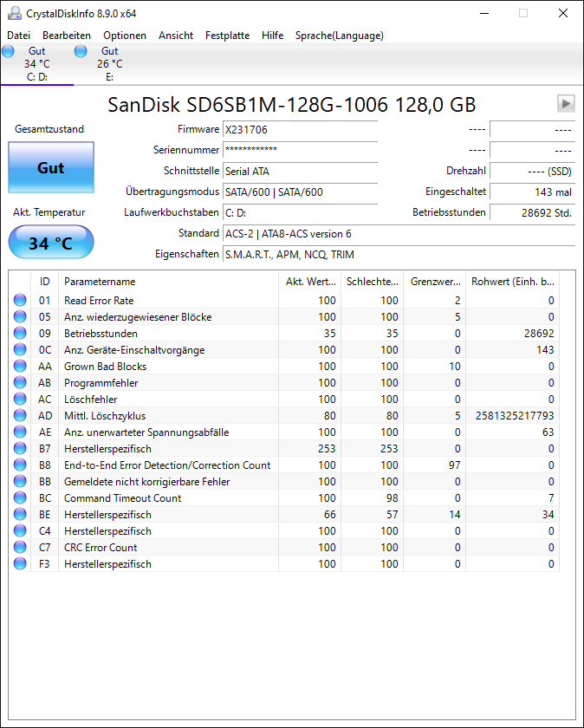Viewport: 584px width, 728px height.
Task: Click the Grown Bad Blocks status icon
Action: (19, 366)
